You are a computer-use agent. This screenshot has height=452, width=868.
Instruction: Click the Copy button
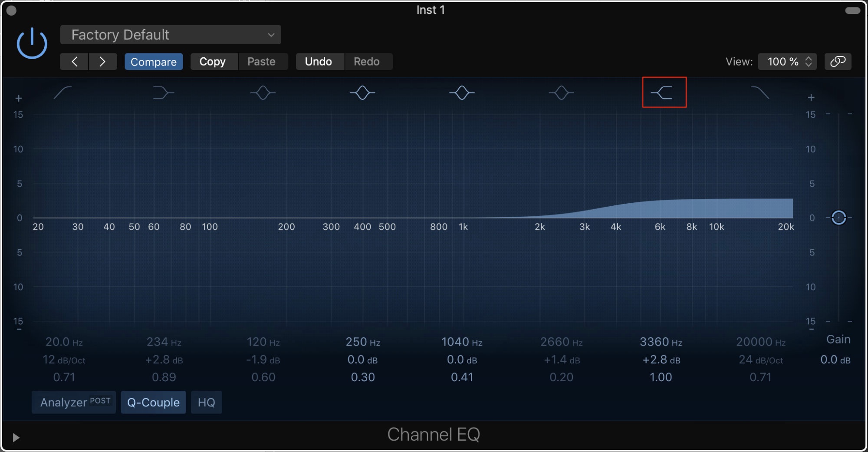(x=213, y=62)
